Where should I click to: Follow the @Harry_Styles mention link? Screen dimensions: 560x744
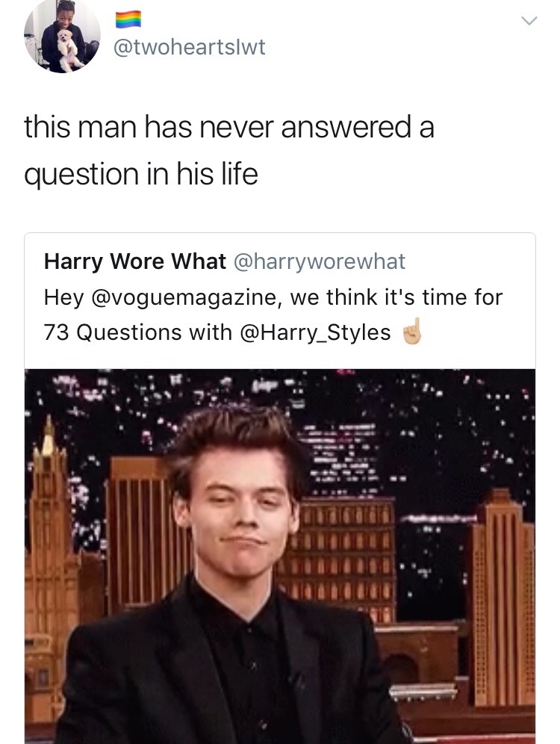click(x=315, y=332)
